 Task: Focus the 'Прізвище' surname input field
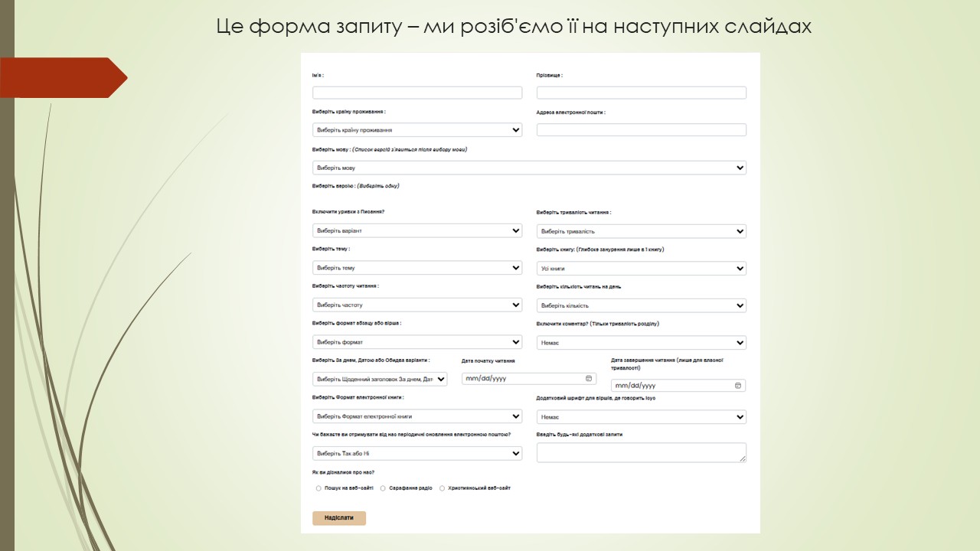(641, 93)
